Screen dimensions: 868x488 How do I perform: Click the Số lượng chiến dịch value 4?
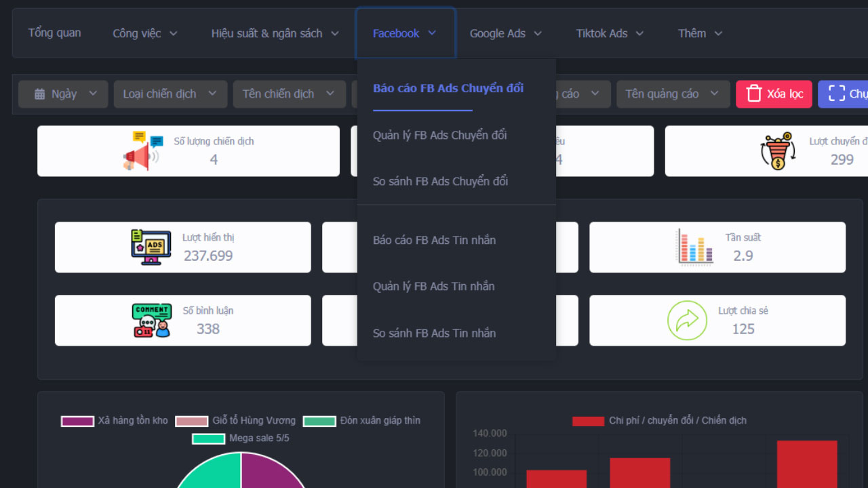tap(214, 160)
